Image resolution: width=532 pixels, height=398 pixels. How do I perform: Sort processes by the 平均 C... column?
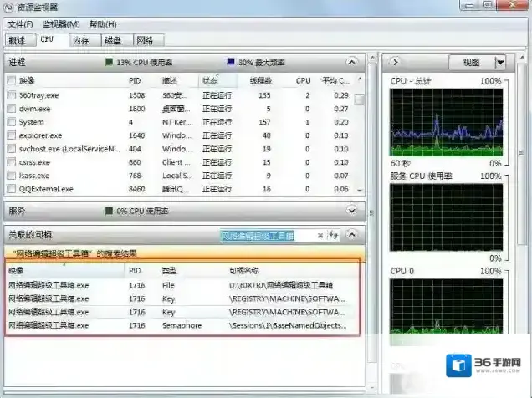pyautogui.click(x=335, y=80)
